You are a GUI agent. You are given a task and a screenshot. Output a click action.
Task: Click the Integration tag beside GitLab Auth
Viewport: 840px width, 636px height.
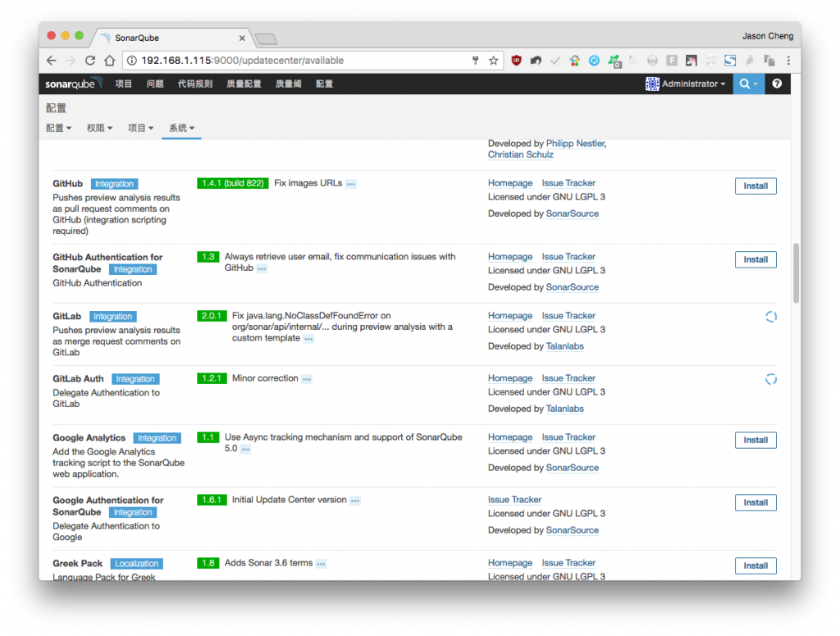[x=135, y=379]
